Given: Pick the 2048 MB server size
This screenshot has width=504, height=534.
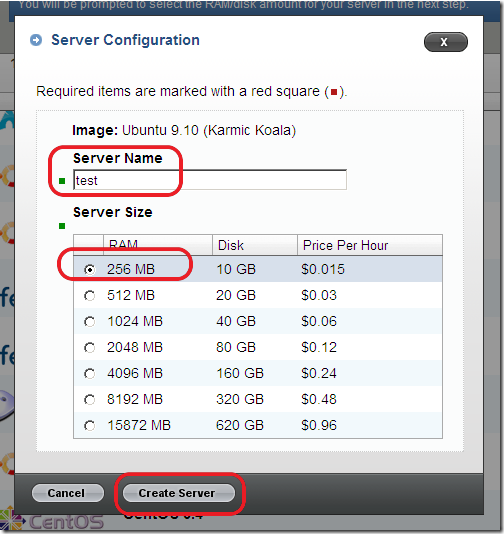Looking at the screenshot, I should coord(90,347).
